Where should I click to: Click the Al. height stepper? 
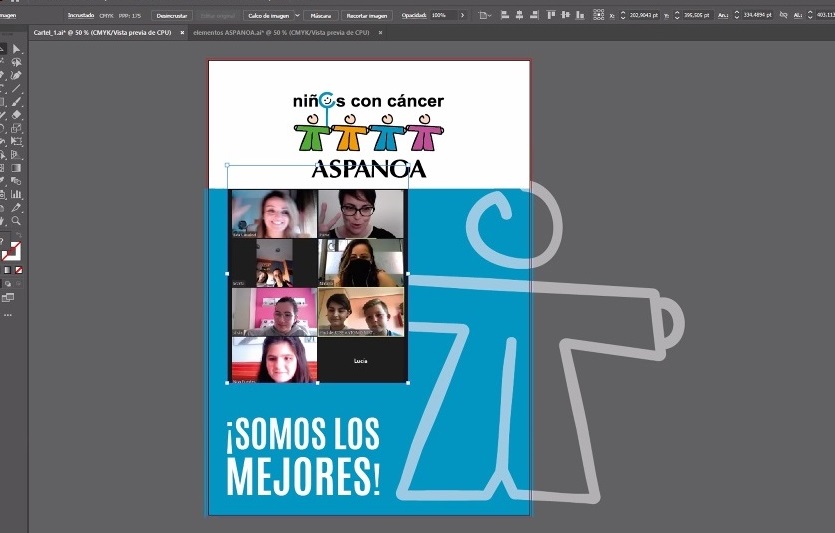pos(811,15)
